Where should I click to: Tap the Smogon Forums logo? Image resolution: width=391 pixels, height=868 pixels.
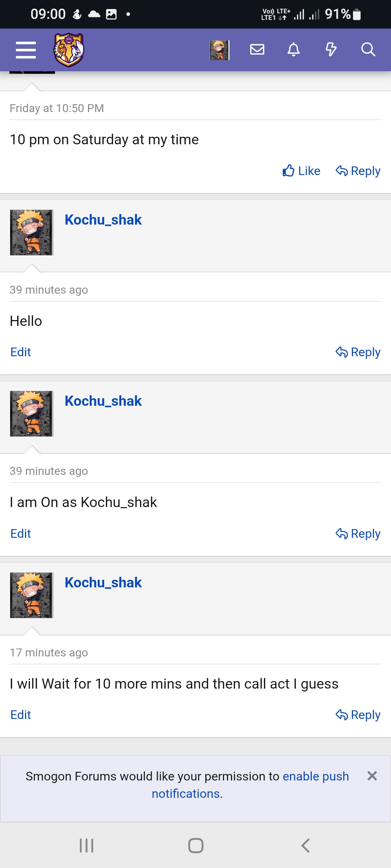[69, 50]
